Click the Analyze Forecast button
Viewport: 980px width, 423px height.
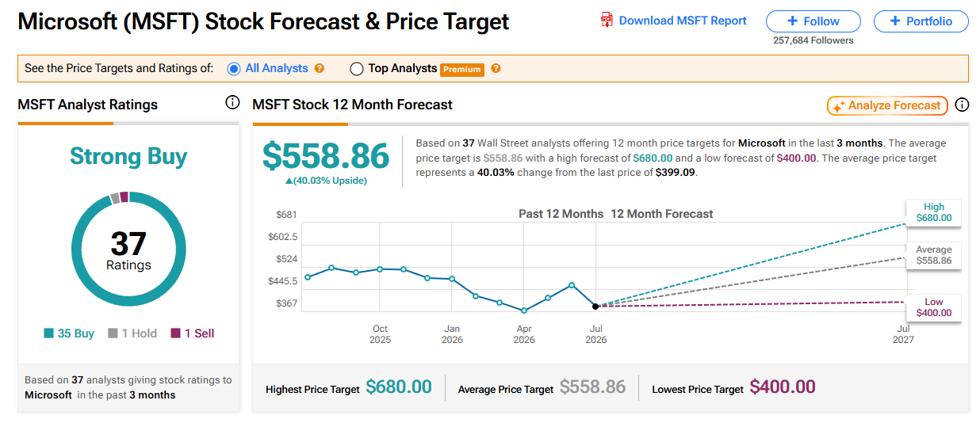[887, 105]
